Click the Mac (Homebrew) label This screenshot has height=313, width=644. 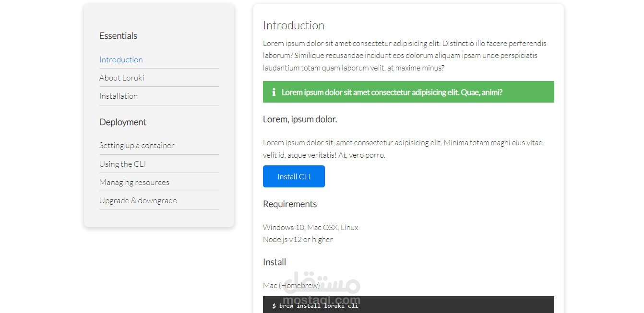point(291,285)
